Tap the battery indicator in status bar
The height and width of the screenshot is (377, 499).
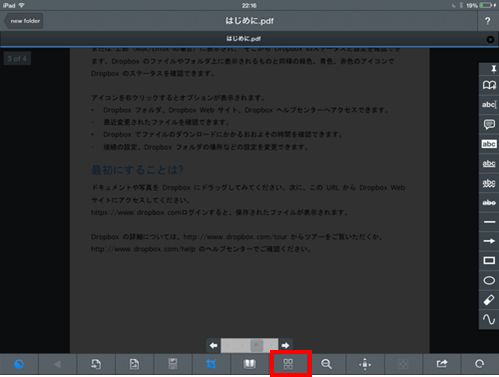(x=487, y=5)
